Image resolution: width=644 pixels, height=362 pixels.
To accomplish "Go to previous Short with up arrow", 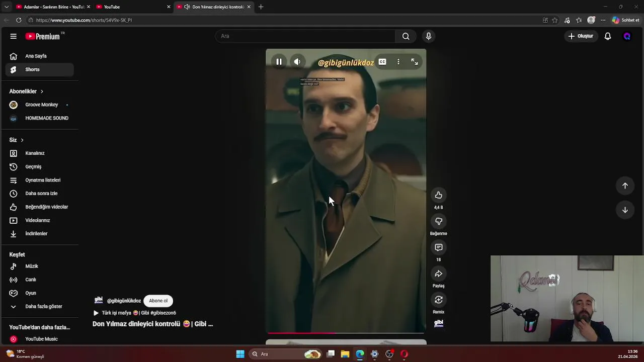I will [x=625, y=186].
